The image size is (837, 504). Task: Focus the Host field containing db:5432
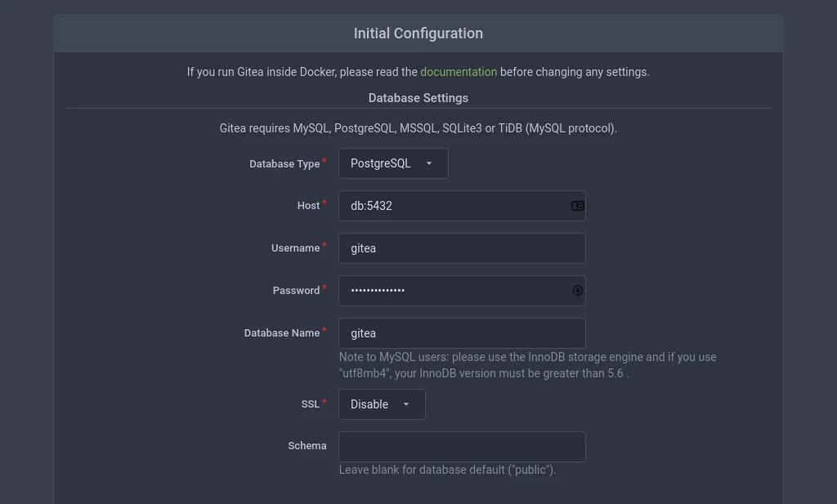tap(463, 206)
